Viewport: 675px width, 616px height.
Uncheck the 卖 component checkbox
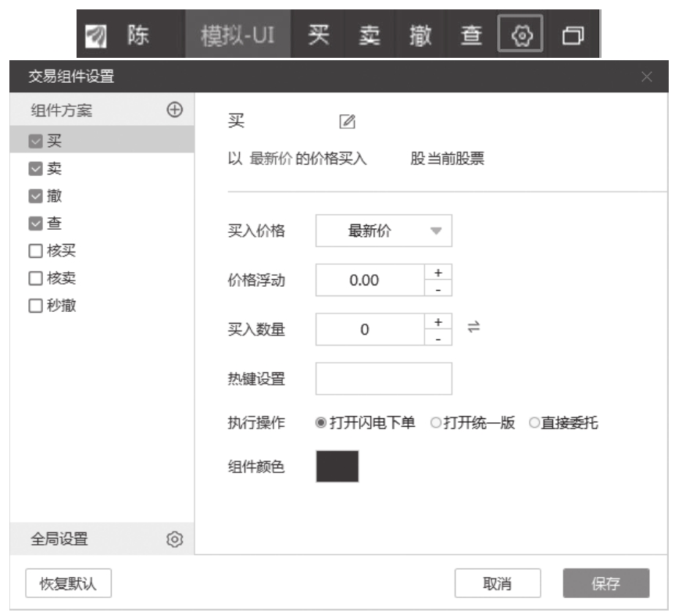click(35, 168)
